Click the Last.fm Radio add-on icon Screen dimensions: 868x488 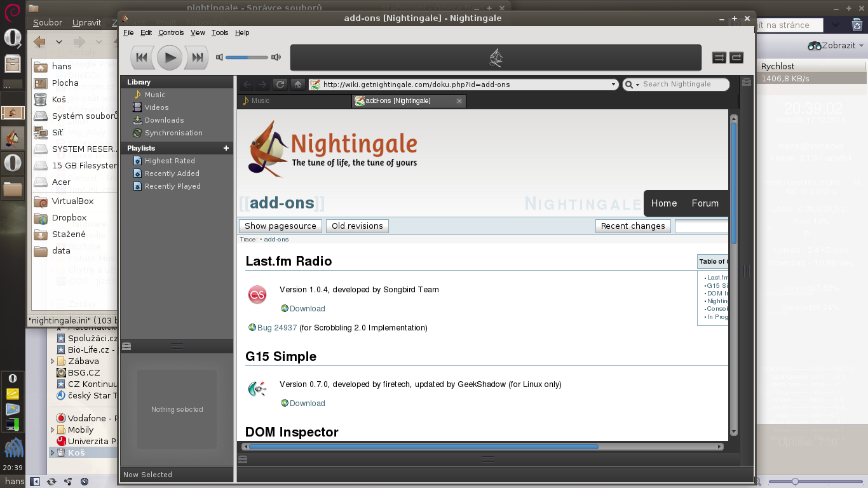click(x=257, y=295)
